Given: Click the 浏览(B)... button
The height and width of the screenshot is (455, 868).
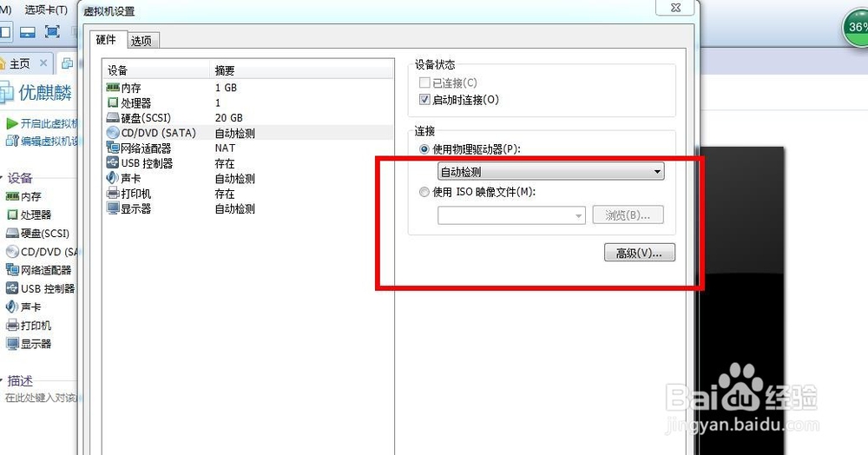Looking at the screenshot, I should [x=628, y=214].
